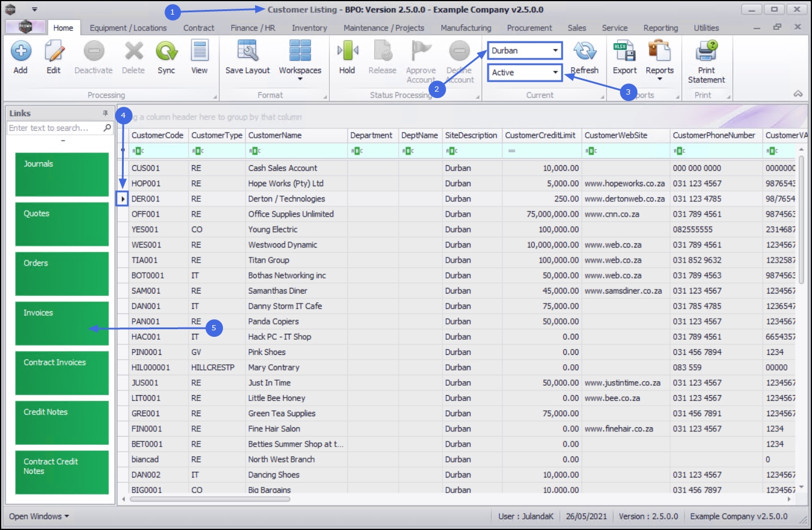Click the www.justintime.co.za website cell

point(626,383)
